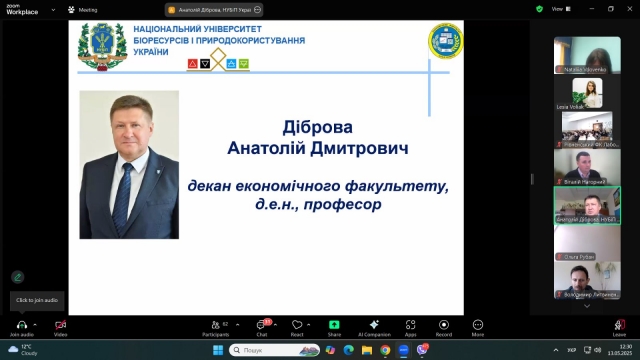The width and height of the screenshot is (640, 360).
Task: Open the network and volume tray icons
Action: pyautogui.click(x=593, y=350)
